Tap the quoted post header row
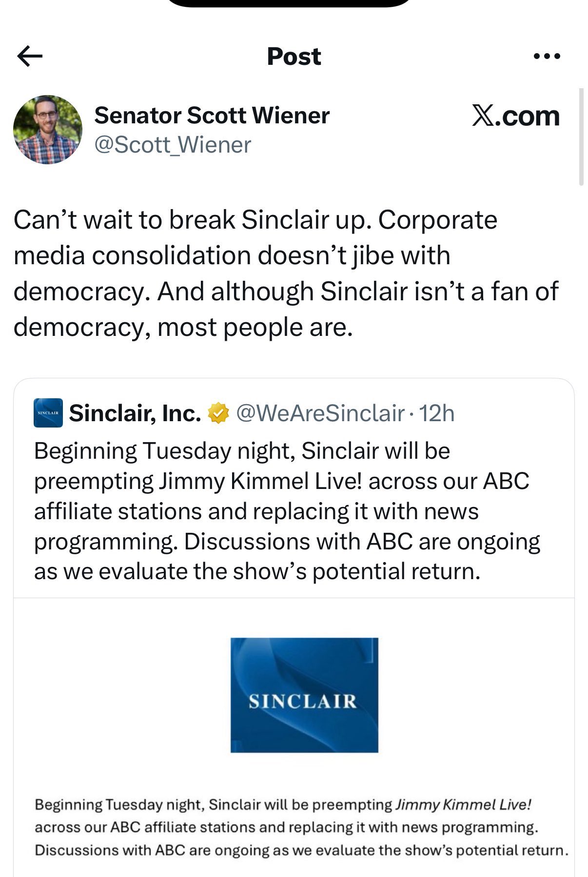The width and height of the screenshot is (588, 877). (244, 413)
